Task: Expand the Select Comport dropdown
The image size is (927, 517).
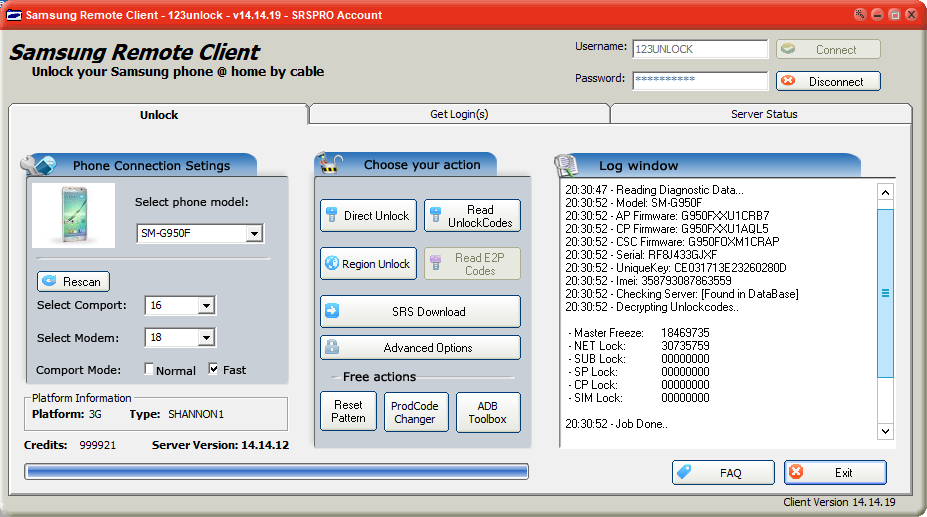Action: 206,306
